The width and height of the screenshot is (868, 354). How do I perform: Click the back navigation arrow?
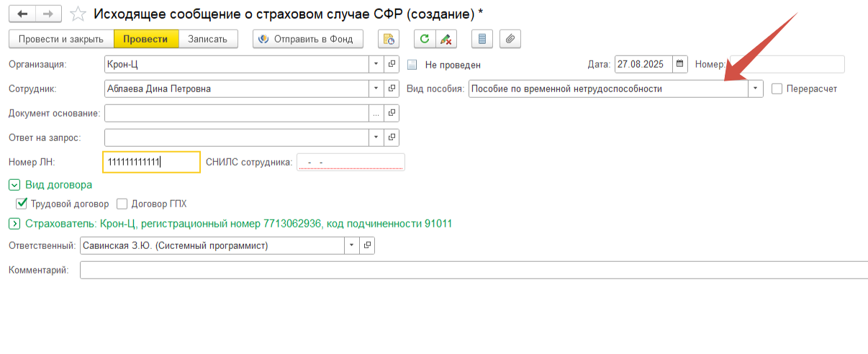pyautogui.click(x=22, y=14)
